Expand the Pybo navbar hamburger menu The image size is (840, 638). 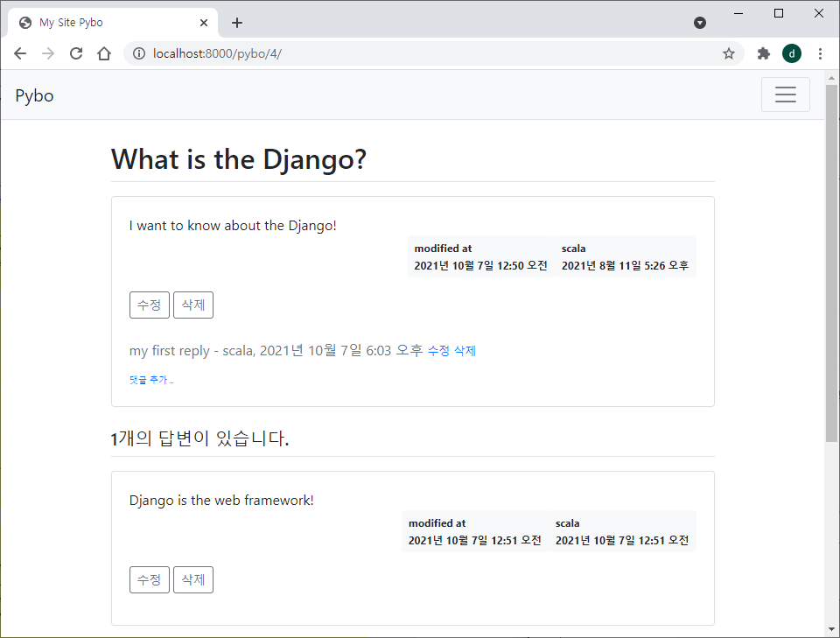click(x=786, y=95)
